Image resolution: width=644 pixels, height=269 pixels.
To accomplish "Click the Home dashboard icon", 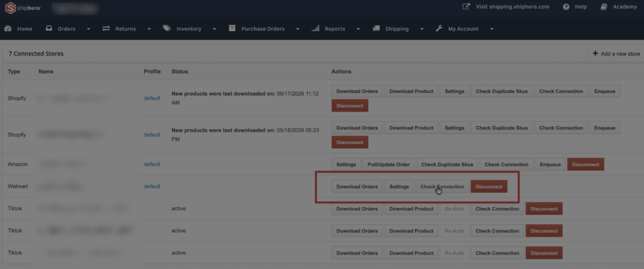I will click(x=8, y=28).
